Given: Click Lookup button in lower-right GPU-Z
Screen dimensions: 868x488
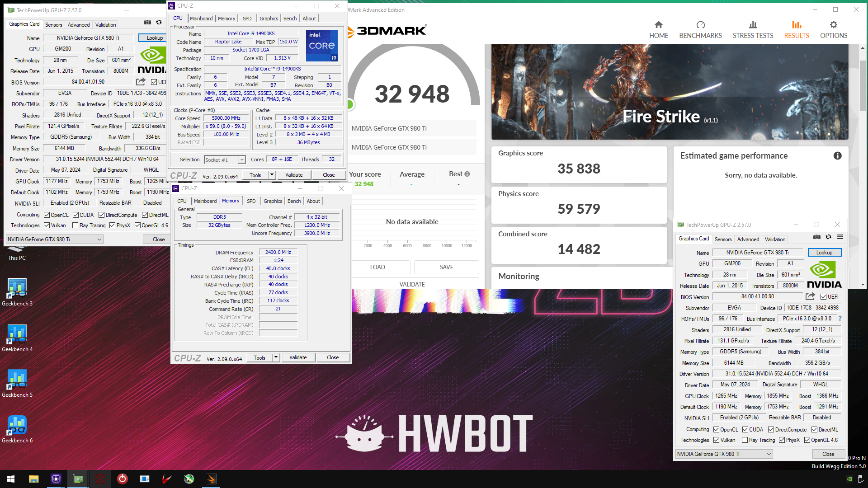Looking at the screenshot, I should pyautogui.click(x=824, y=253).
